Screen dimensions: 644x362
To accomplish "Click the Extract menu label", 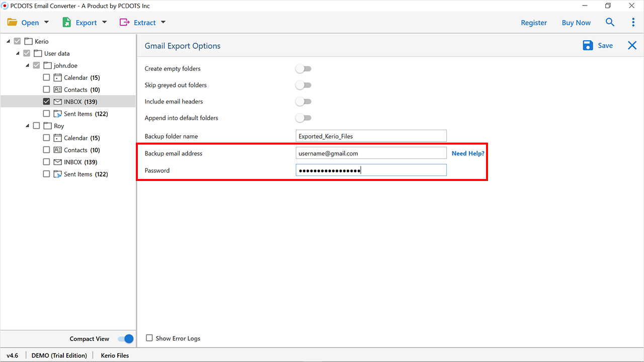I will tap(145, 23).
